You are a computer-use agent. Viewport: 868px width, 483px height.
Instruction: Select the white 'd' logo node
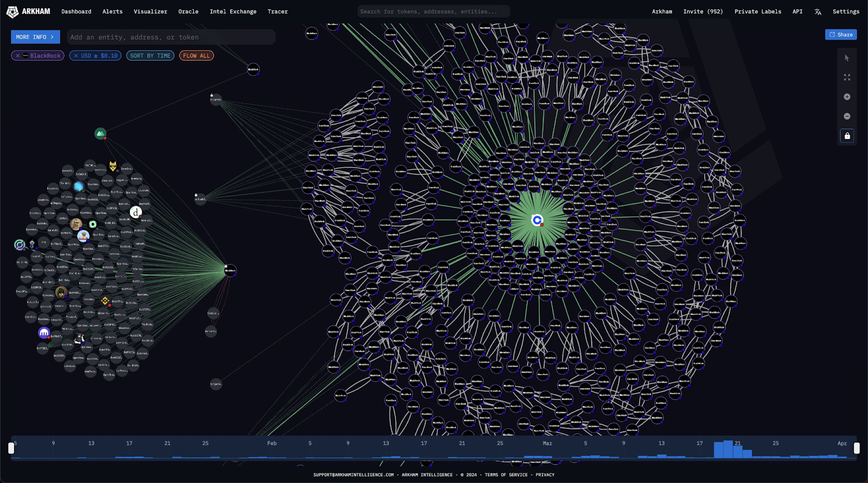136,212
